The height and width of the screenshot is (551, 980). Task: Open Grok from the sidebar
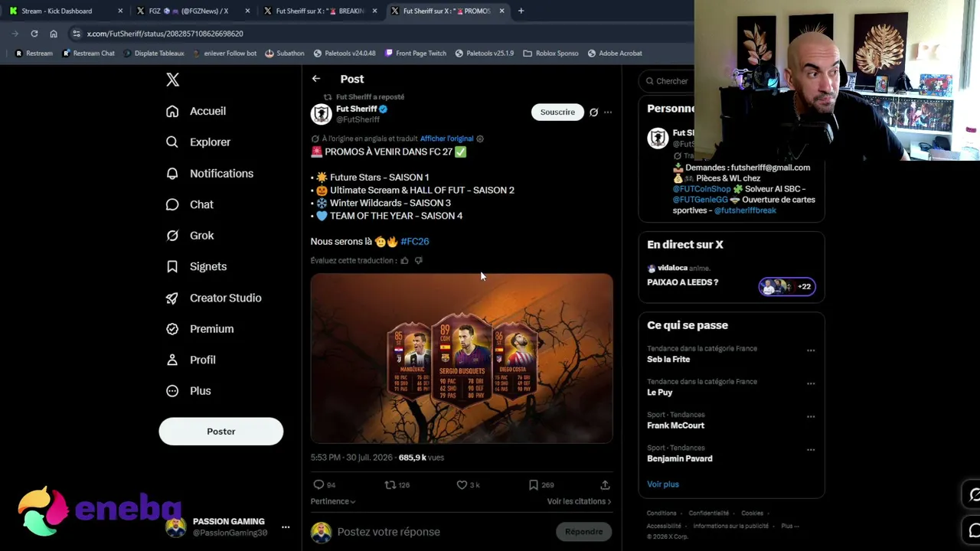[190, 236]
